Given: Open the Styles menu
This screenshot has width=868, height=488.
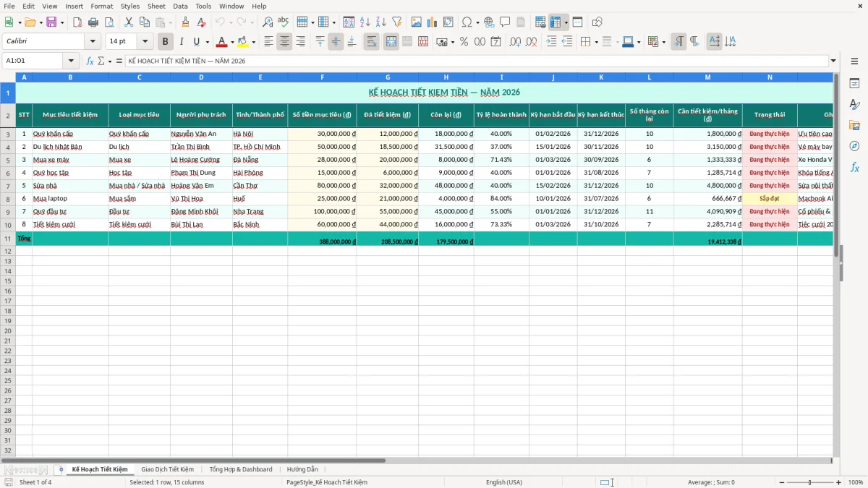Looking at the screenshot, I should (130, 6).
